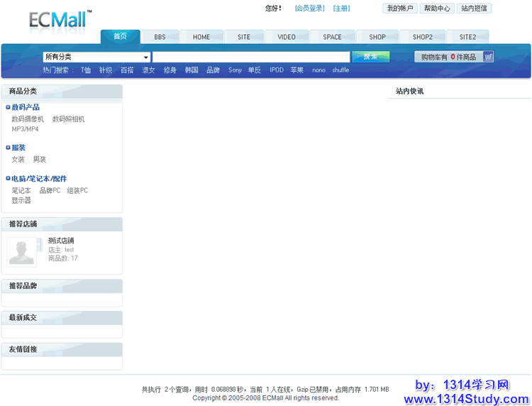Open the BBS tab

[160, 37]
